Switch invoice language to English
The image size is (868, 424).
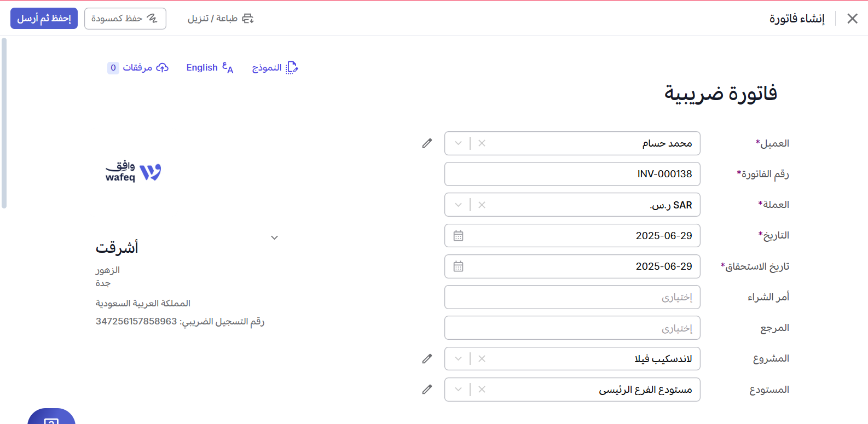coord(210,68)
